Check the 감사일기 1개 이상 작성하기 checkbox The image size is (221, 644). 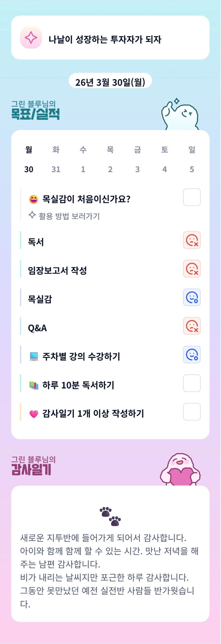[192, 412]
